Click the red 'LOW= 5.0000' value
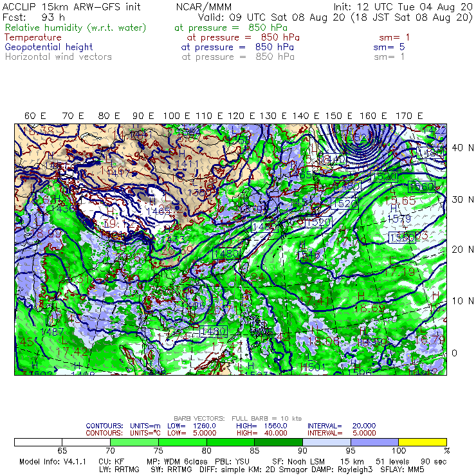476x476 pixels. click(x=192, y=433)
